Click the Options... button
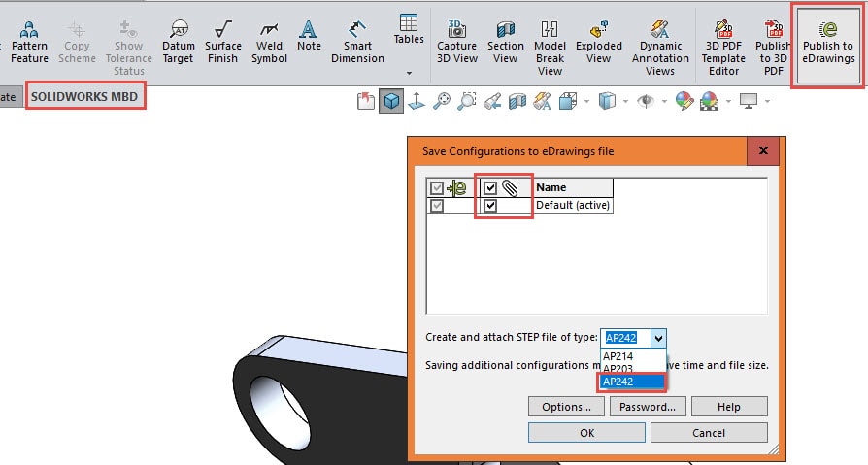This screenshot has height=465, width=868. pos(566,407)
